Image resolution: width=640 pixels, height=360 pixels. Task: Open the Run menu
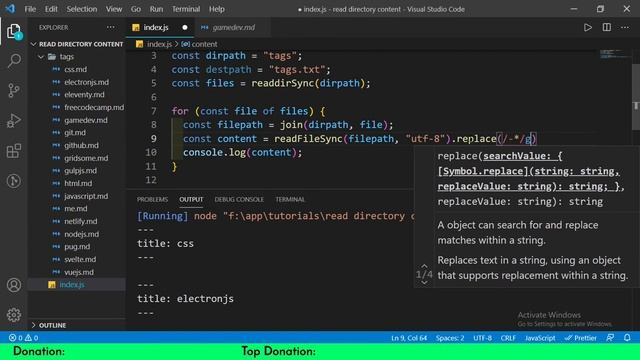point(156,9)
